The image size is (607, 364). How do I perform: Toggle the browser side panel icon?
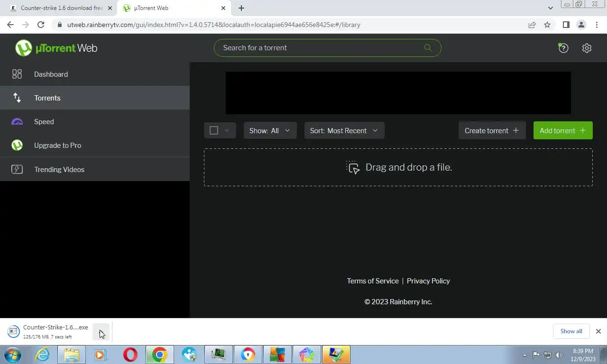point(566,25)
